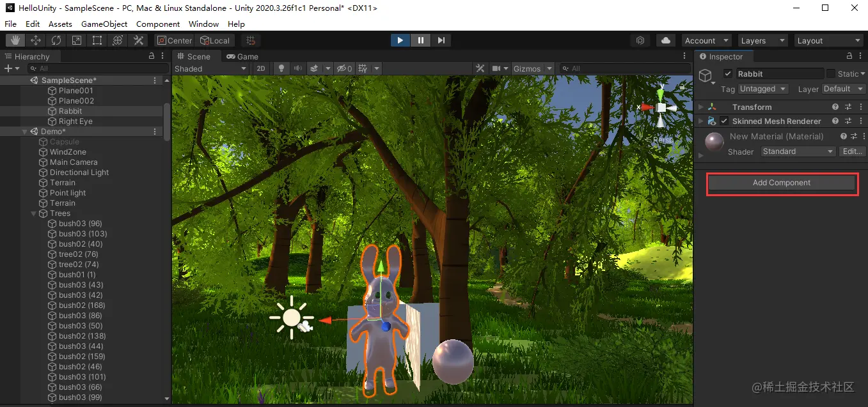Image resolution: width=868 pixels, height=407 pixels.
Task: Open Standard Shader dropdown
Action: [798, 151]
